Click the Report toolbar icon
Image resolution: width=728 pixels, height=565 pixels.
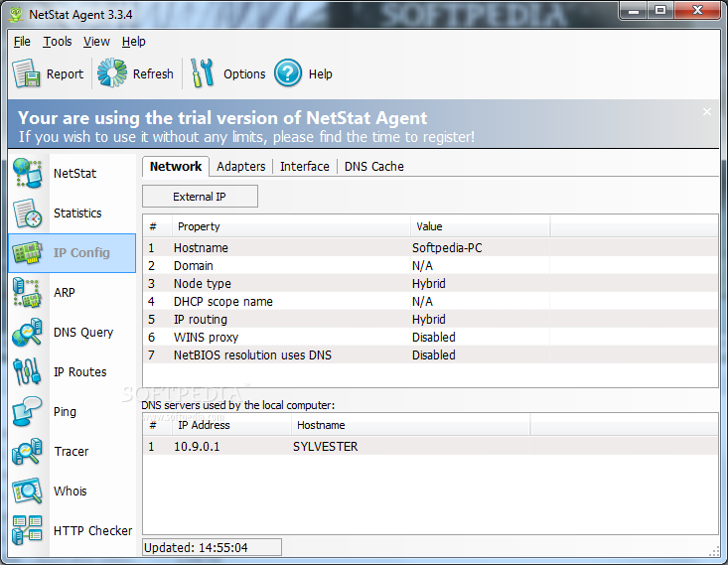pos(26,72)
